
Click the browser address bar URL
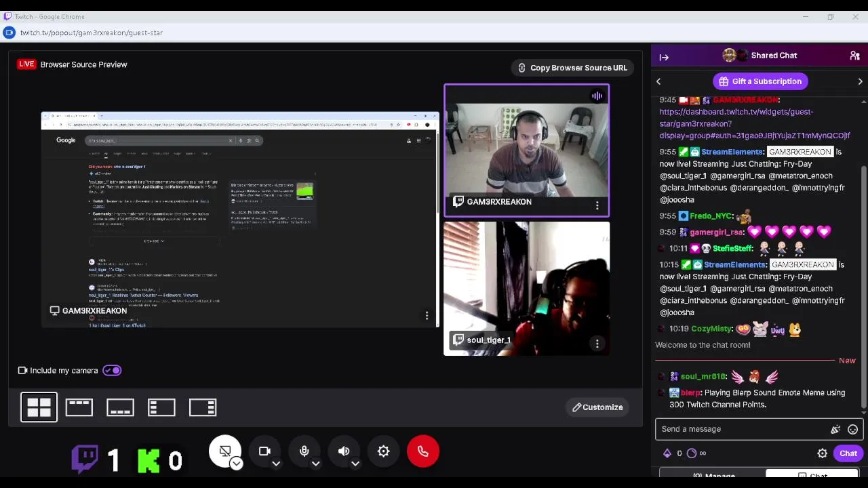coord(92,33)
